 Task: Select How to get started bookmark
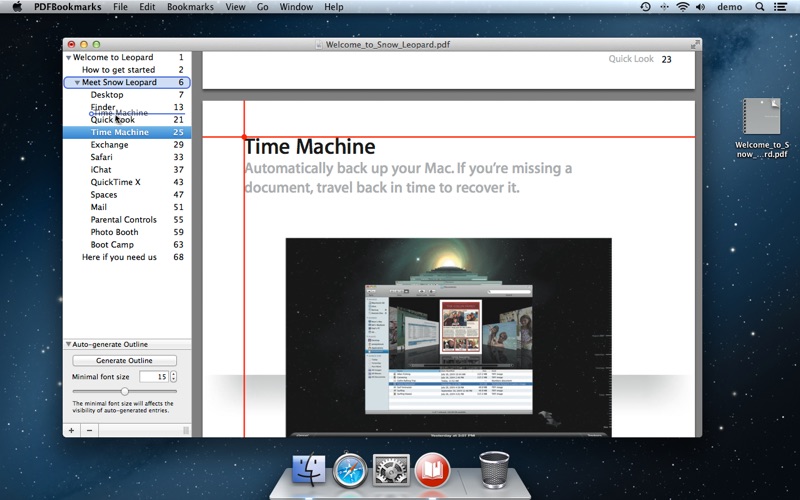pos(127,70)
